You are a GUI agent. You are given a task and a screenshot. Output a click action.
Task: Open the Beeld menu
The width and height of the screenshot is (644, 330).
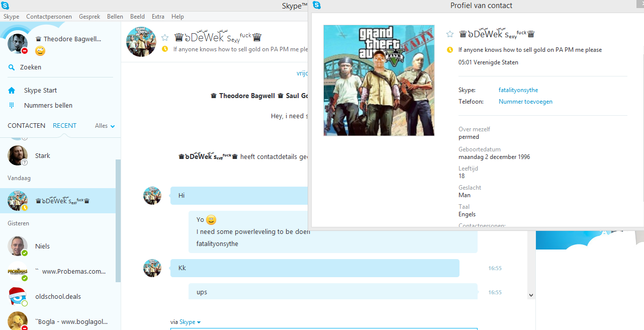point(137,17)
